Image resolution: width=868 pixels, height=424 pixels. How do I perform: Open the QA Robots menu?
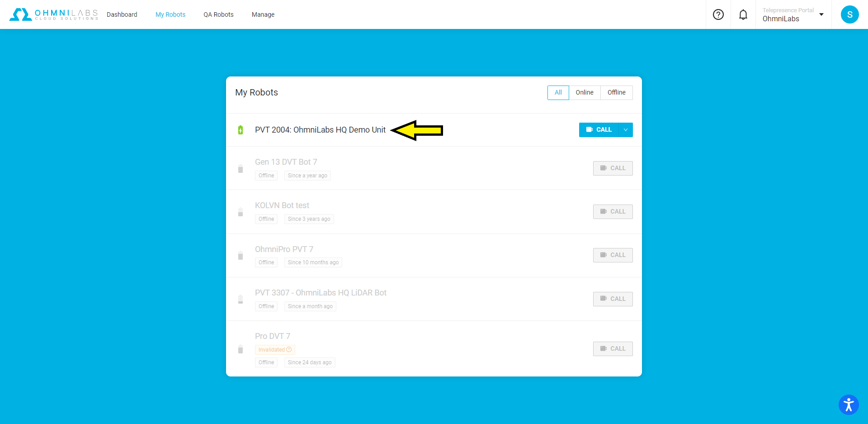218,14
